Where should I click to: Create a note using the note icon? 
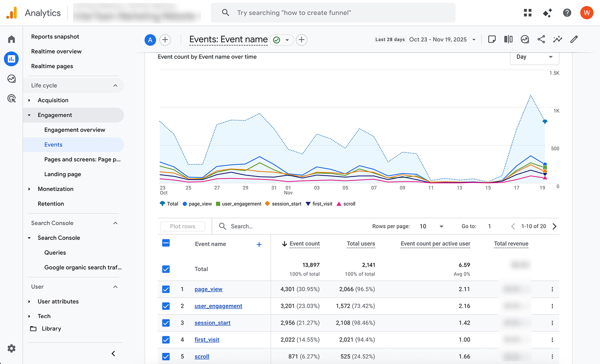[492, 39]
